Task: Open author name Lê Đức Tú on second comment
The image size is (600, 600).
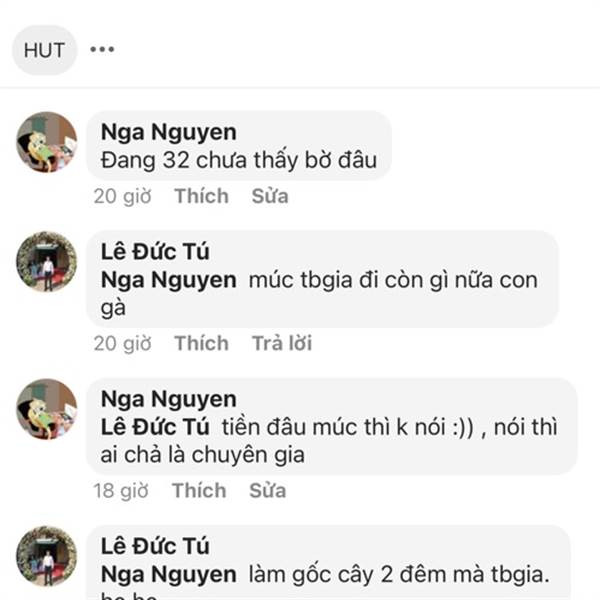Action: coord(155,252)
